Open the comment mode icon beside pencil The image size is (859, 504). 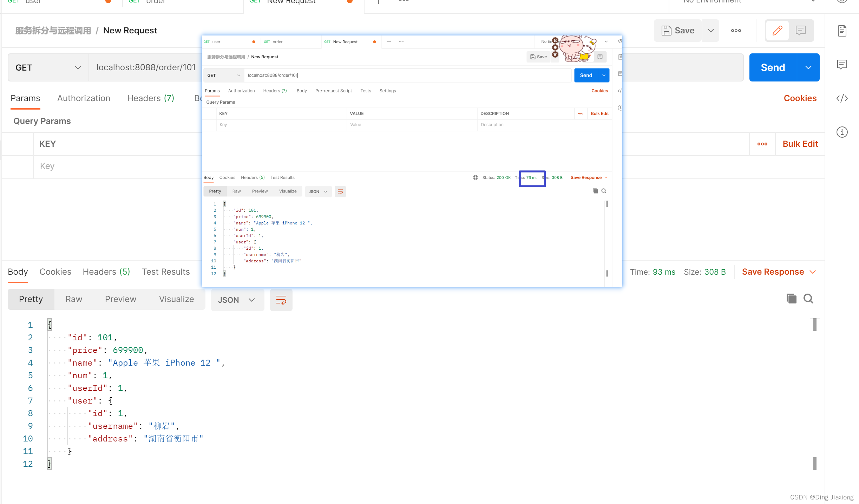pyautogui.click(x=801, y=31)
